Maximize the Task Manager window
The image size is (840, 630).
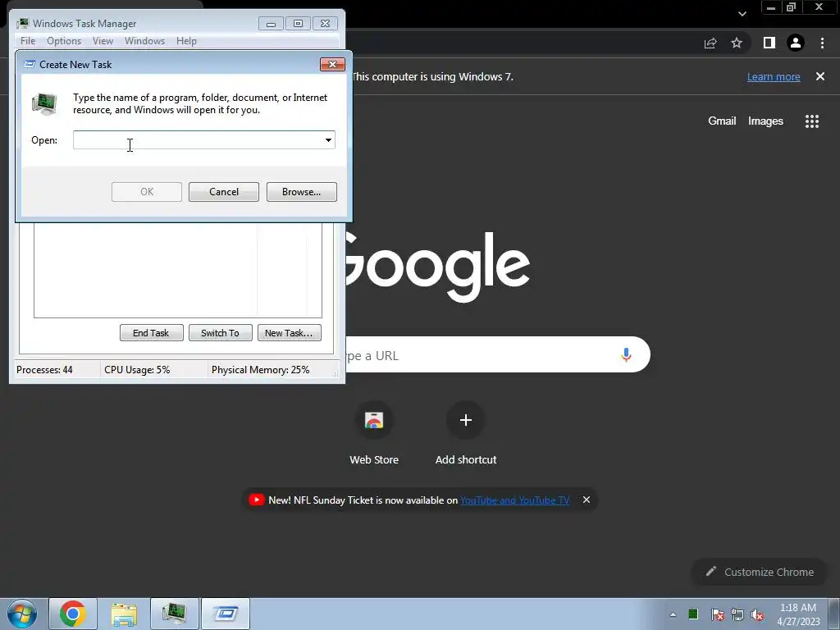(x=298, y=24)
